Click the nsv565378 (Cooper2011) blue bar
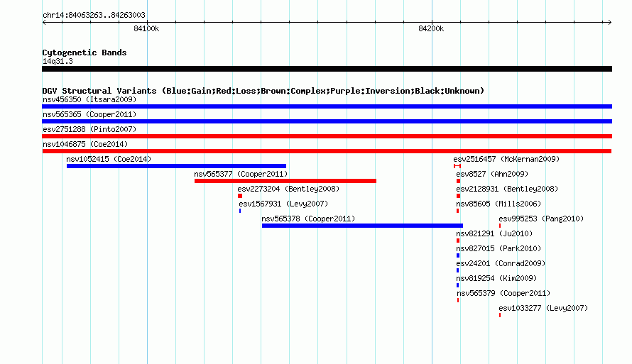The image size is (632, 364). (x=362, y=226)
